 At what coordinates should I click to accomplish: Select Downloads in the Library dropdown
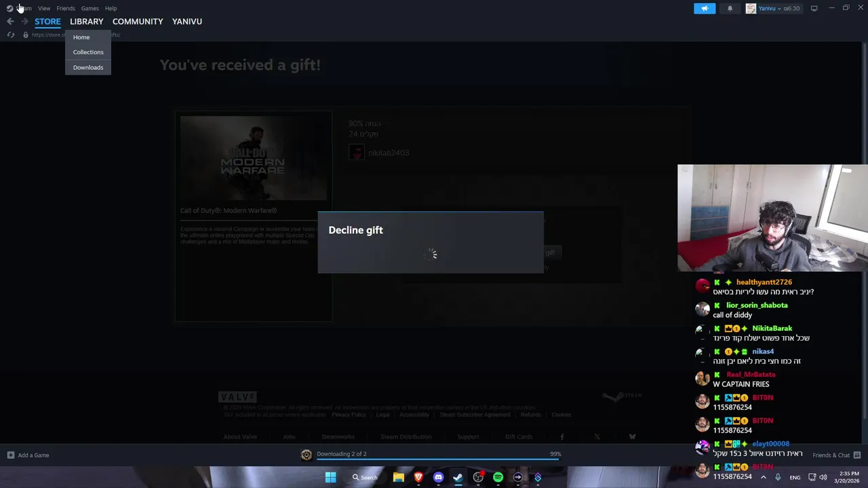pos(88,67)
